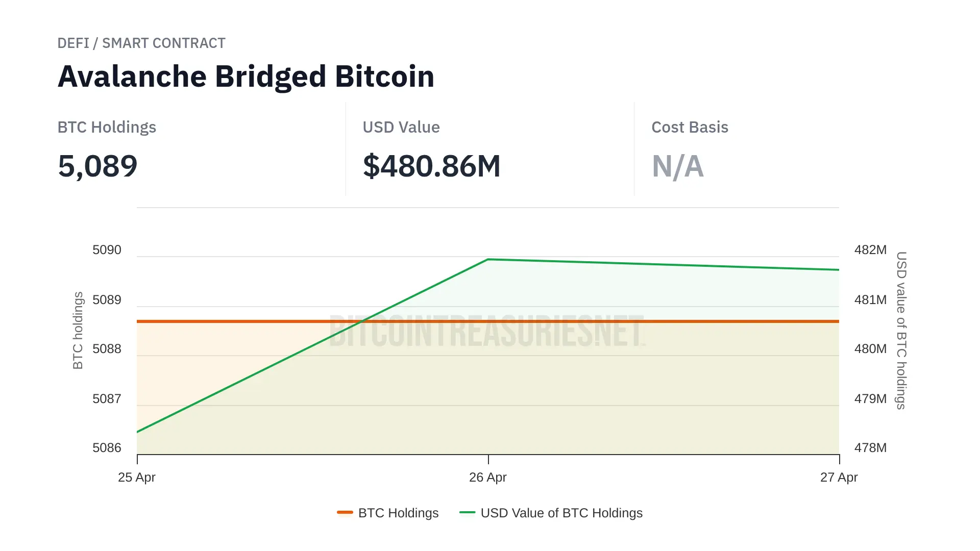Click the green line peak at 26 Apr

pyautogui.click(x=488, y=260)
